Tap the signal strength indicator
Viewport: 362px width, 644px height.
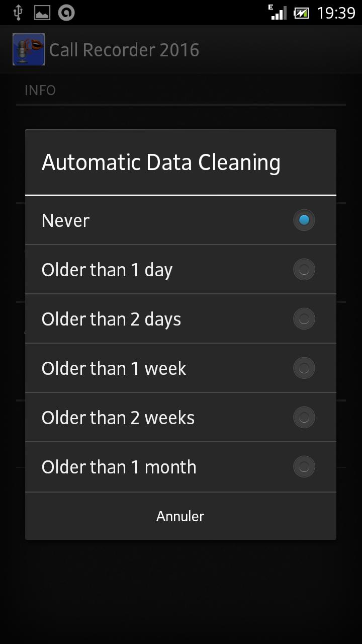pyautogui.click(x=278, y=13)
